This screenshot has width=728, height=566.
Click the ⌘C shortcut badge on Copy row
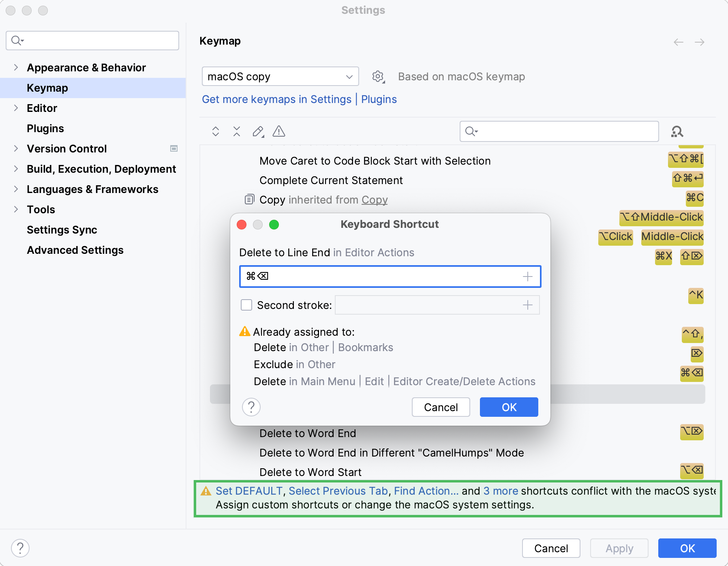pos(695,198)
